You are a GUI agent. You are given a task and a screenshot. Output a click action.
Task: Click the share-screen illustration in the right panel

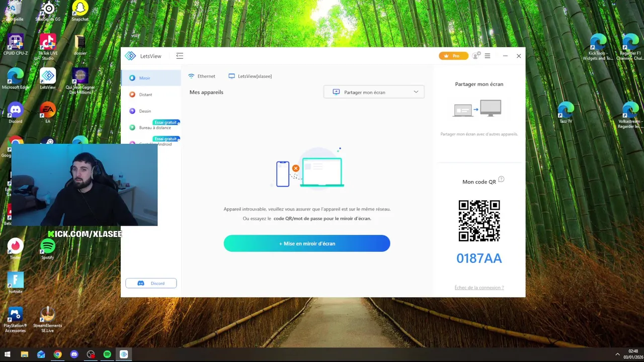[x=477, y=109]
